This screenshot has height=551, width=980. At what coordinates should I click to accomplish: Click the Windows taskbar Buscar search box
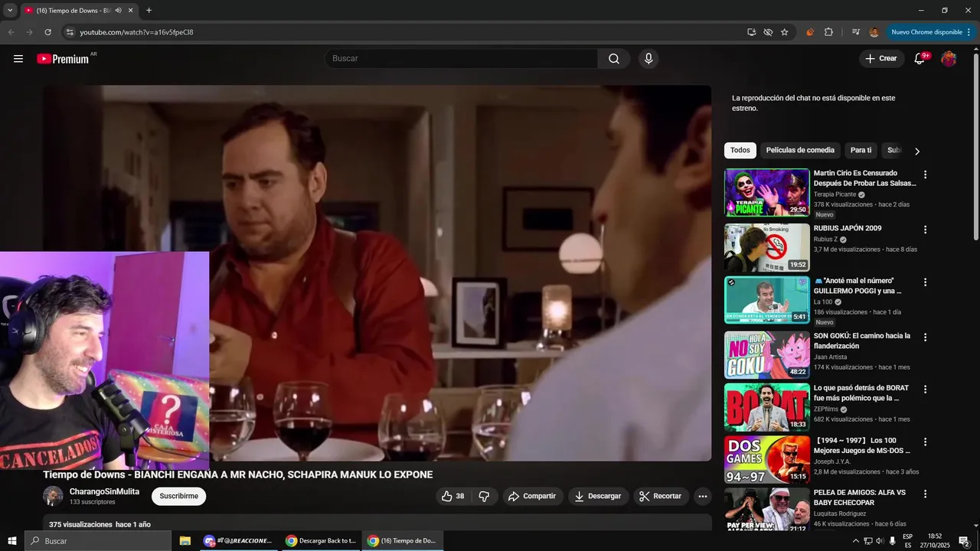98,541
